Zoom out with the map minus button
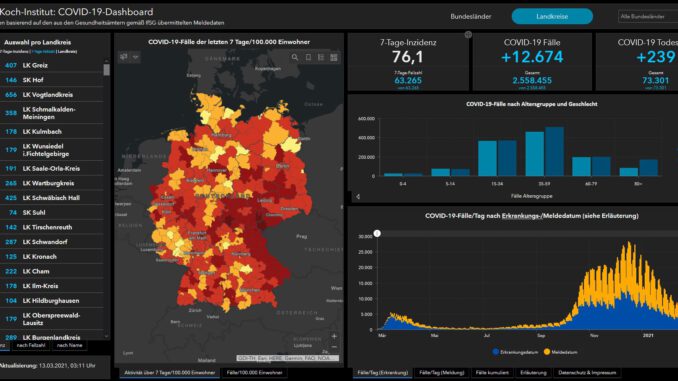Image resolution: width=678 pixels, height=381 pixels. tap(334, 347)
